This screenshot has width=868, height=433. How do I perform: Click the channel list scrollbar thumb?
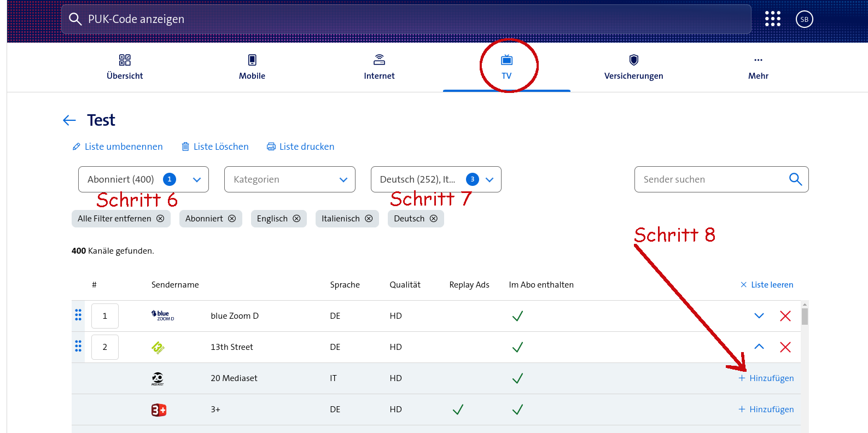(805, 317)
